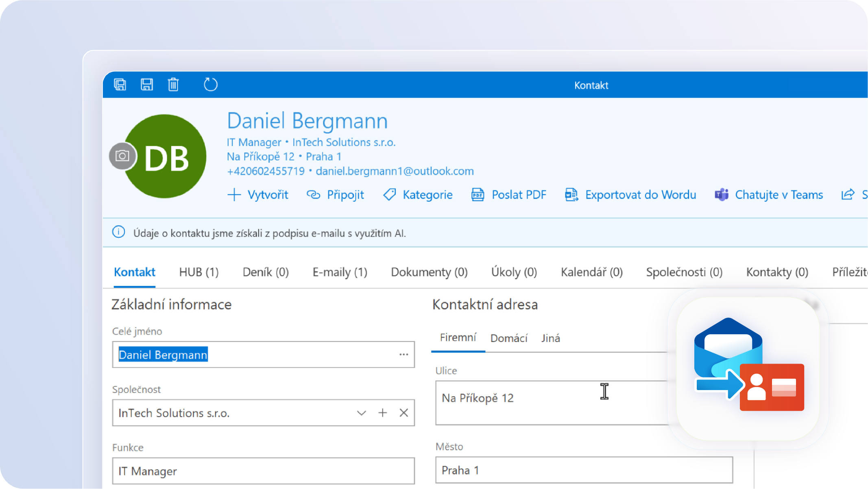Click plus icon in Společnost field
Screen dimensions: 868x489
tap(383, 413)
